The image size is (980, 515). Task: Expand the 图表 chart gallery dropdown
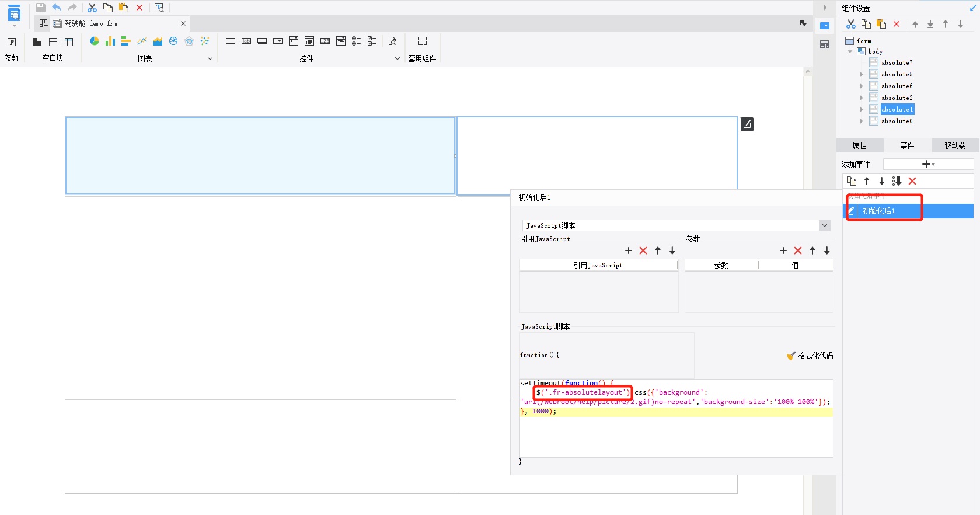click(210, 58)
